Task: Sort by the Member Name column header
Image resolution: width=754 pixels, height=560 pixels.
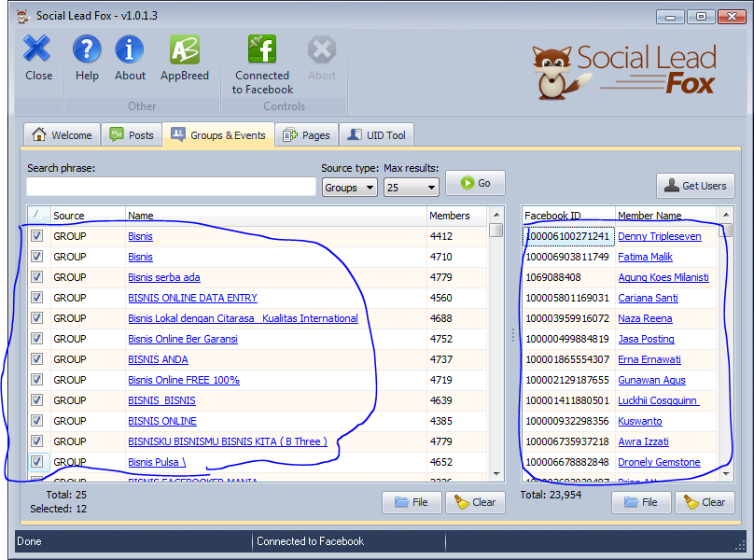Action: (x=666, y=216)
